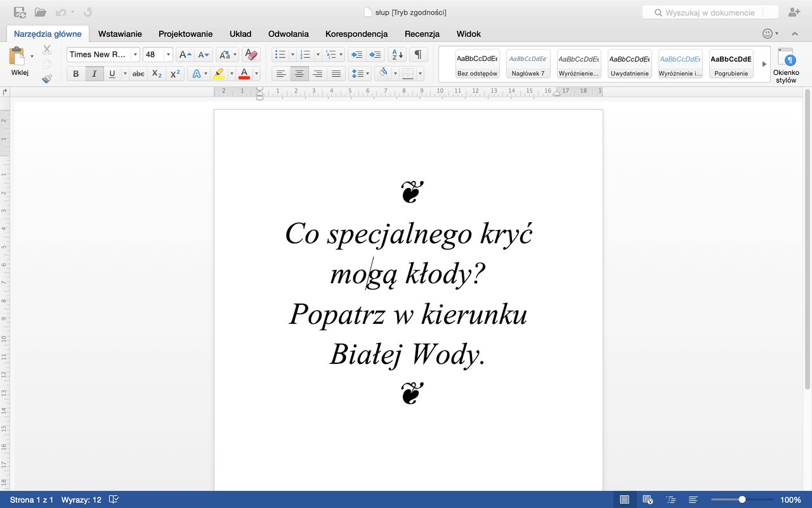Apply the Nagłówek 7 style
Viewport: 812px width, 508px height.
528,64
